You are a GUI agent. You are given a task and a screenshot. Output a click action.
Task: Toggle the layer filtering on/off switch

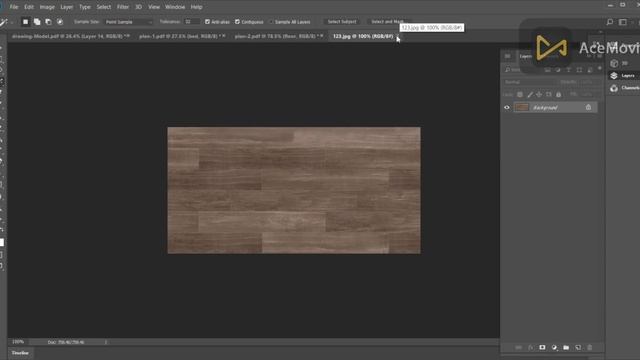[600, 69]
